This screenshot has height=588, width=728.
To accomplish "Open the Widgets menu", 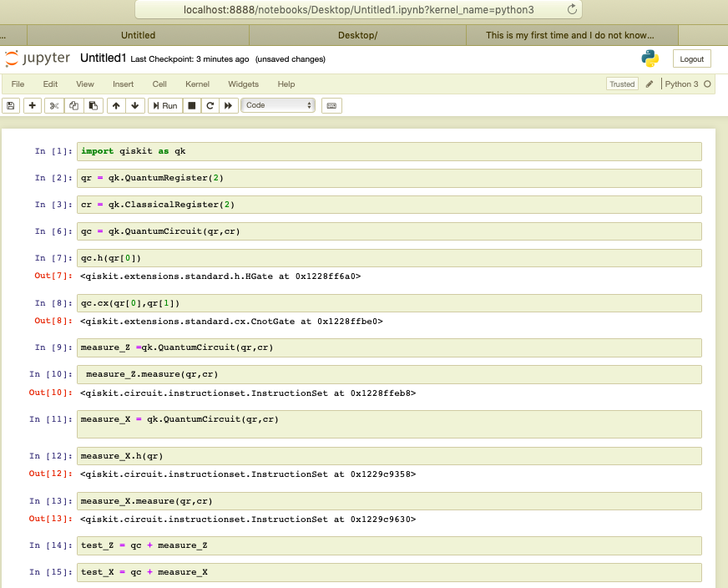I will click(243, 84).
